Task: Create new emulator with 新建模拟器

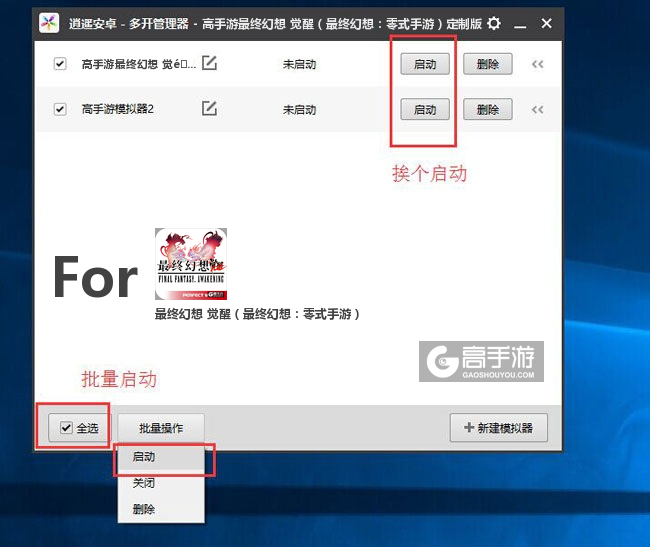Action: [499, 428]
